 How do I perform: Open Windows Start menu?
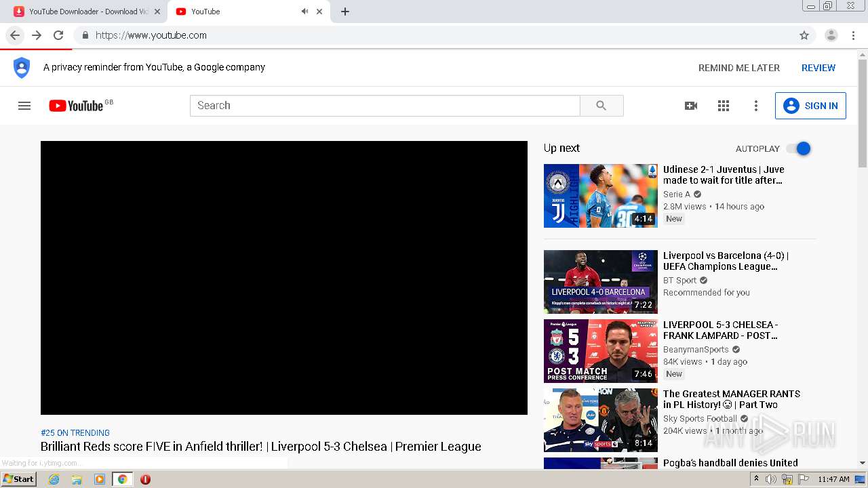pos(18,479)
